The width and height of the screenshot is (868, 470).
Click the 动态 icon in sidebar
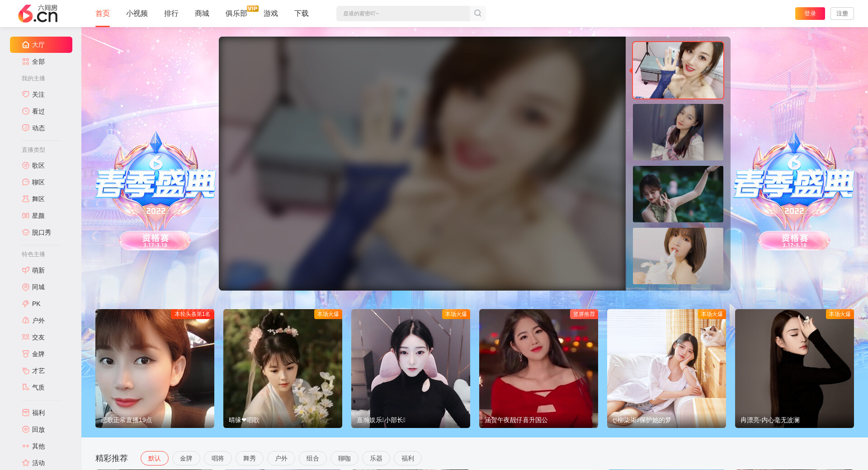coord(26,128)
